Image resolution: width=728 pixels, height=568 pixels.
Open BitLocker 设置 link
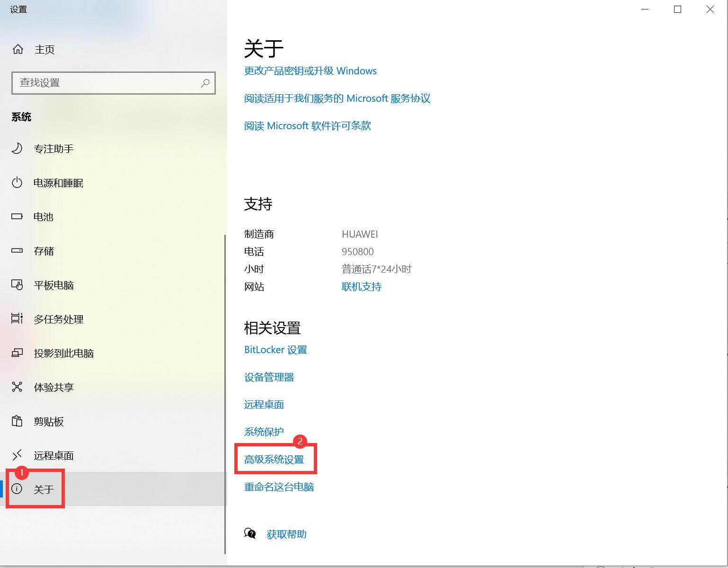(275, 350)
